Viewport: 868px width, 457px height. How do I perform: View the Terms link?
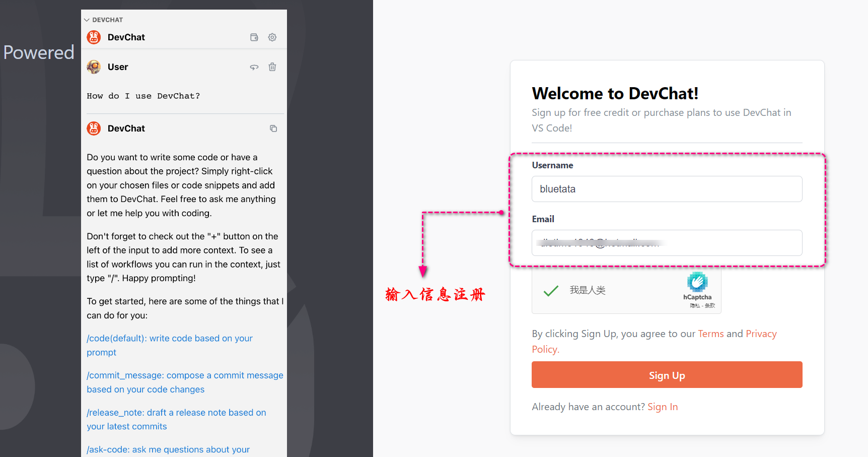click(x=711, y=334)
